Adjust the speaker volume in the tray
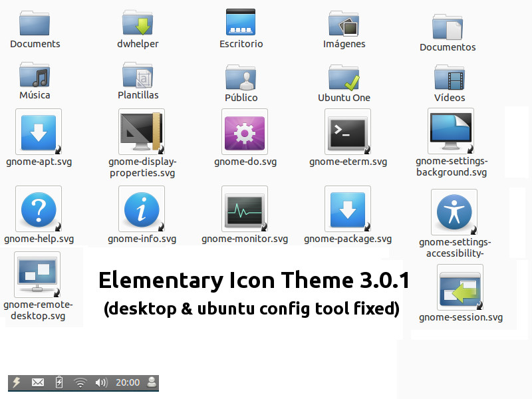This screenshot has width=532, height=399. coord(102,382)
